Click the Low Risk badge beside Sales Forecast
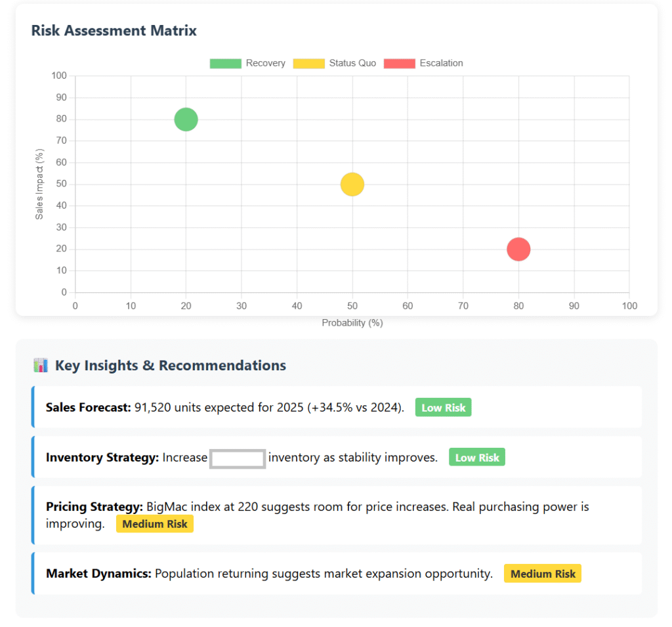Screen dimensions: 672x627 pos(443,408)
